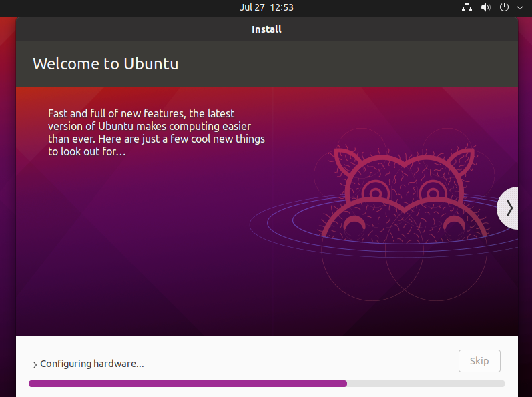Click the Welcome to Ubuntu heading
Image resolution: width=532 pixels, height=397 pixels.
(x=105, y=64)
